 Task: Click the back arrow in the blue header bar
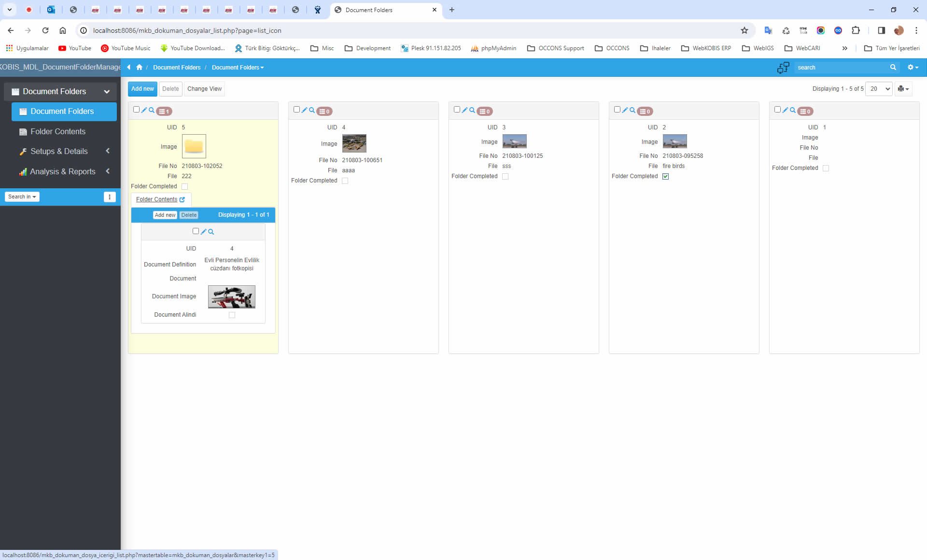(x=129, y=67)
